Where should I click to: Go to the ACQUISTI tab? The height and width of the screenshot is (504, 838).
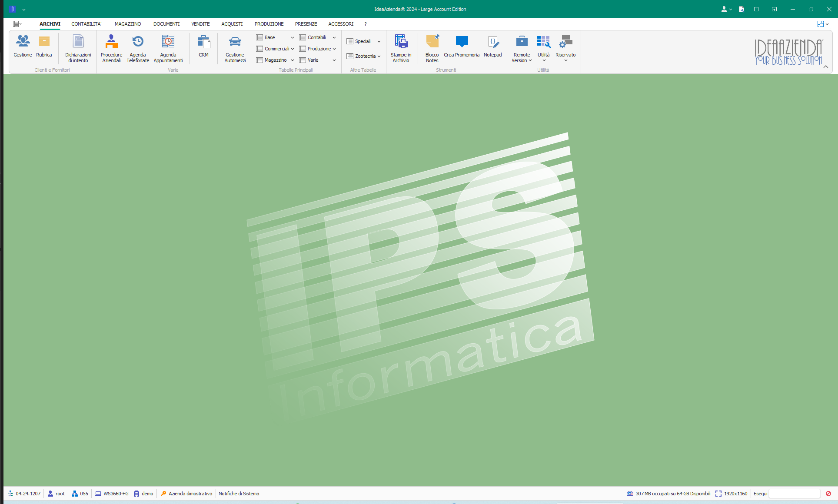pyautogui.click(x=232, y=24)
